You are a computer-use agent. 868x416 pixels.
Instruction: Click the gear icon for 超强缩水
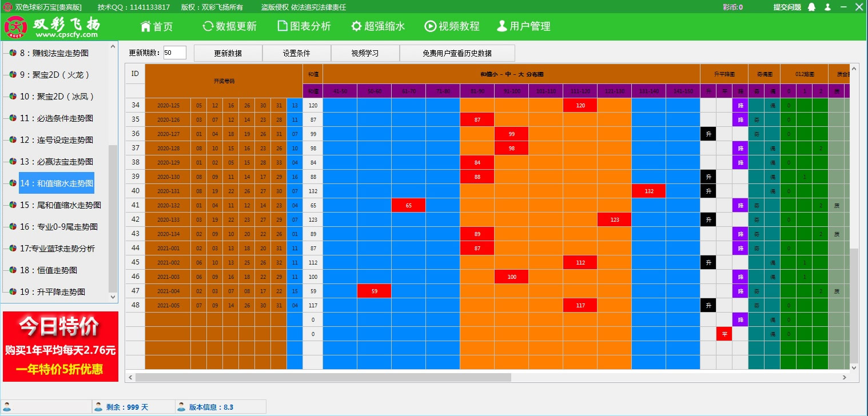356,26
